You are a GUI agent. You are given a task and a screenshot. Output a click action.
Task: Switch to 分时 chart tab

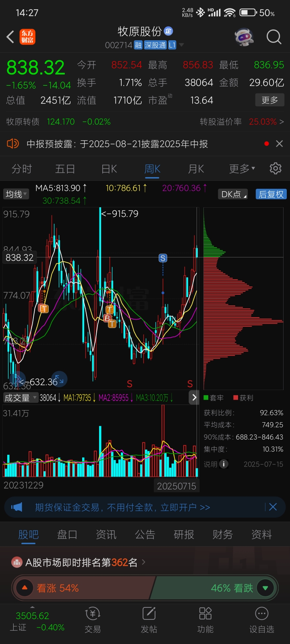tap(22, 169)
